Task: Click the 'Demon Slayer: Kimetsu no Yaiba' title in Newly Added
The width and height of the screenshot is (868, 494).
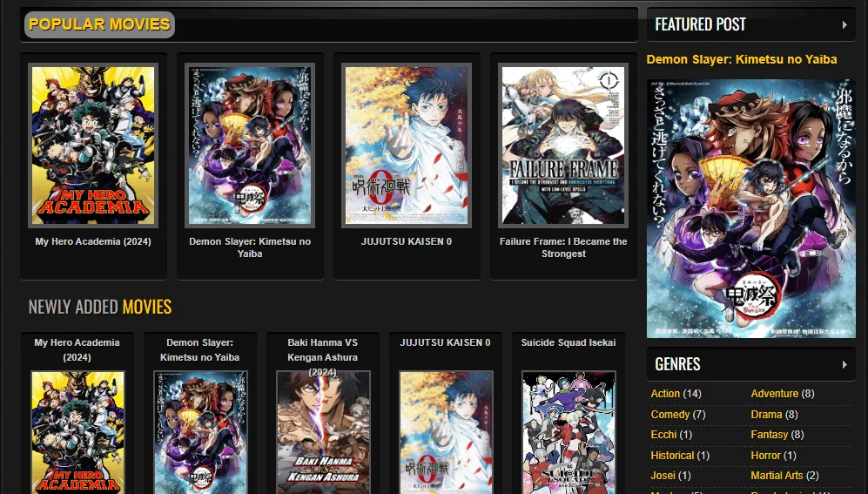Action: pyautogui.click(x=200, y=349)
